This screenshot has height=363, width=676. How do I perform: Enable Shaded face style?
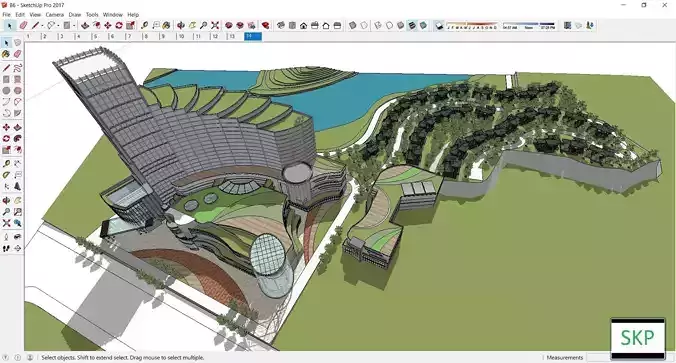(x=401, y=25)
